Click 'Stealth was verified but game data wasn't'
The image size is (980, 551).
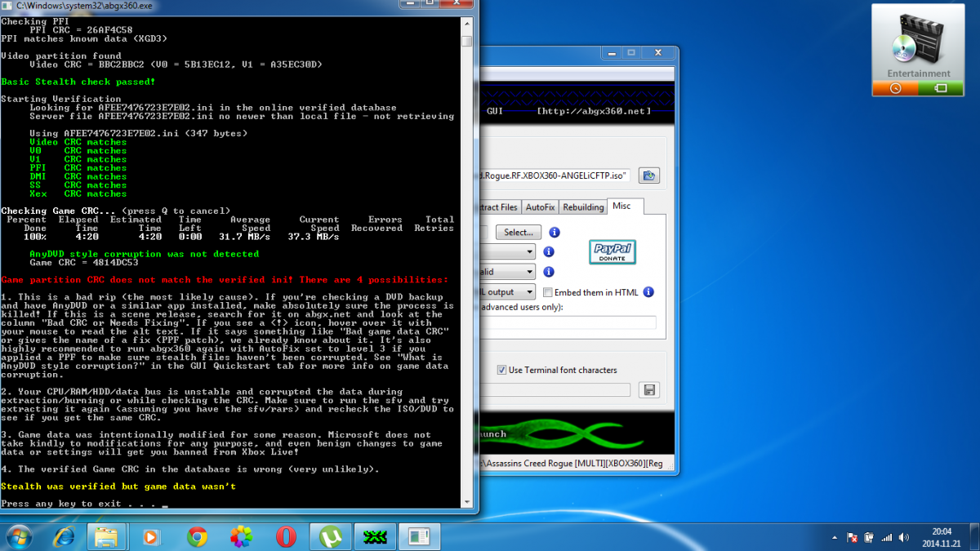119,487
